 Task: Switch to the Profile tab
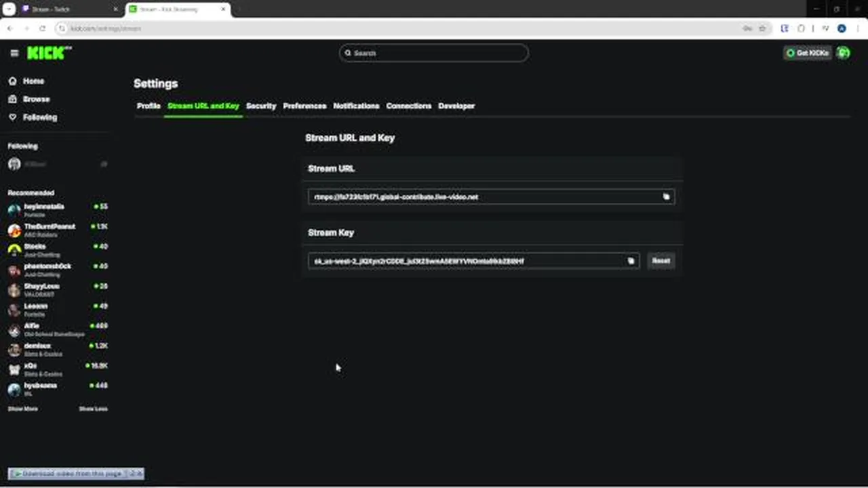tap(149, 106)
